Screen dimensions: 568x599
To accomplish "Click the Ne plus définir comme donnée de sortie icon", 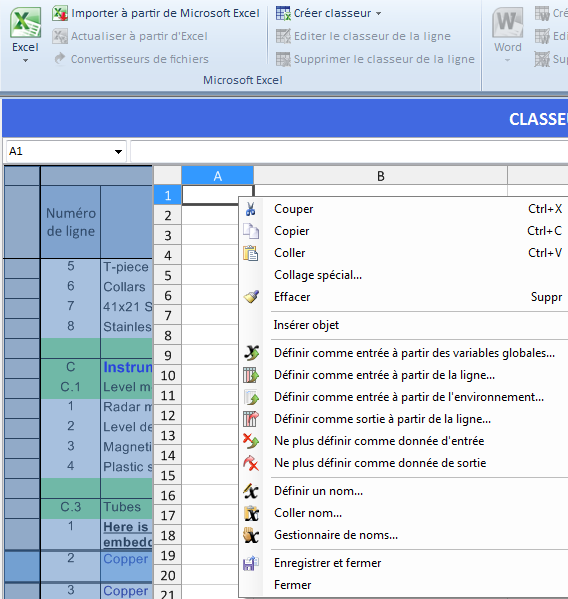I will (251, 463).
